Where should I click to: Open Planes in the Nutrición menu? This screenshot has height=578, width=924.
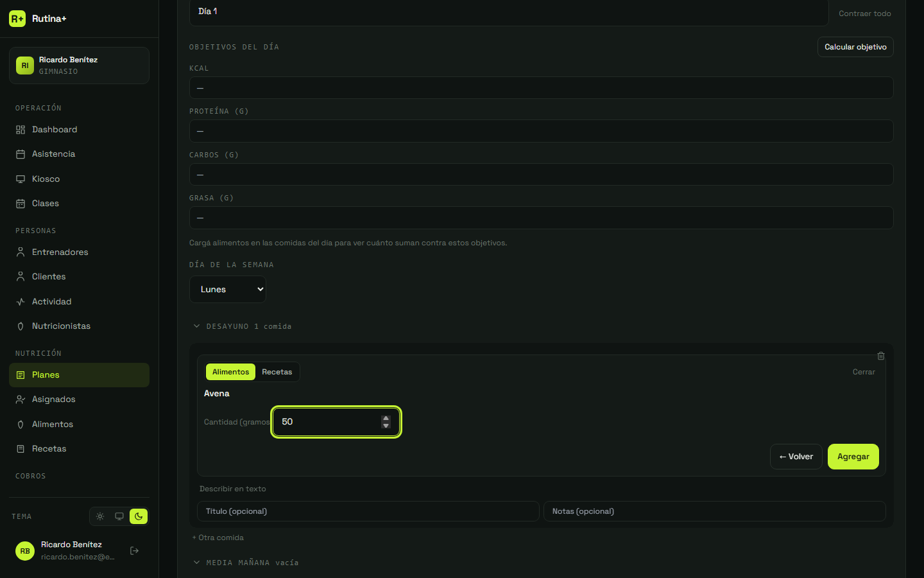coord(79,375)
